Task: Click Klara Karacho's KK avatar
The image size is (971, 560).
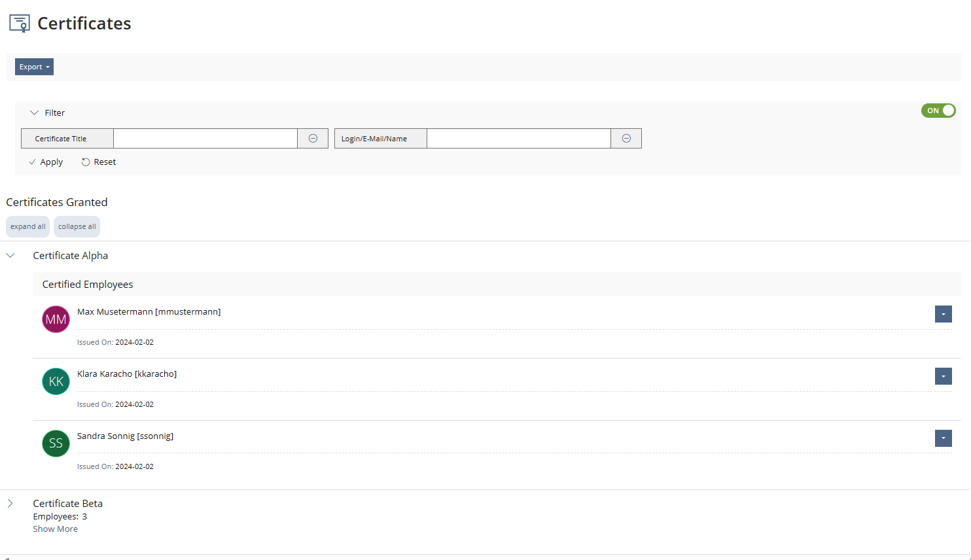Action: [x=56, y=381]
